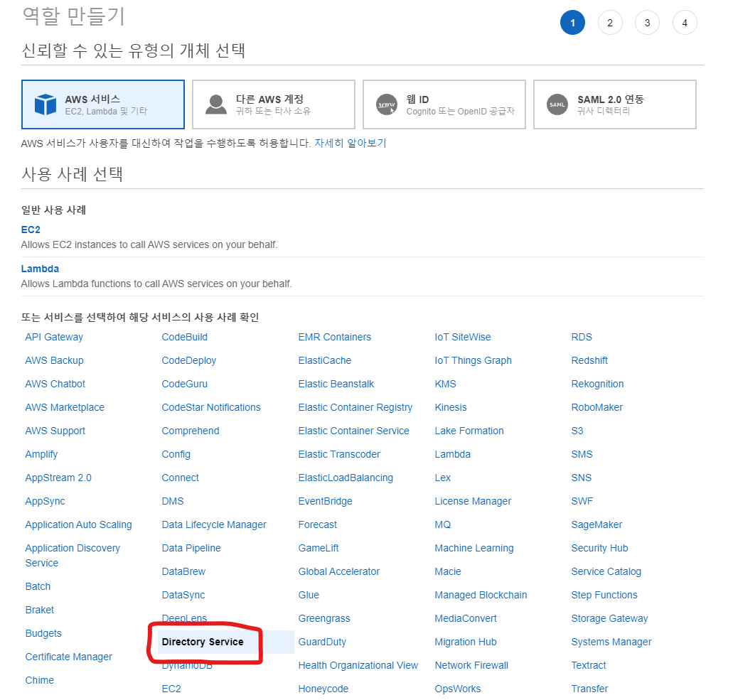Select Directory Service from the list
The width and height of the screenshot is (733, 700).
[203, 642]
